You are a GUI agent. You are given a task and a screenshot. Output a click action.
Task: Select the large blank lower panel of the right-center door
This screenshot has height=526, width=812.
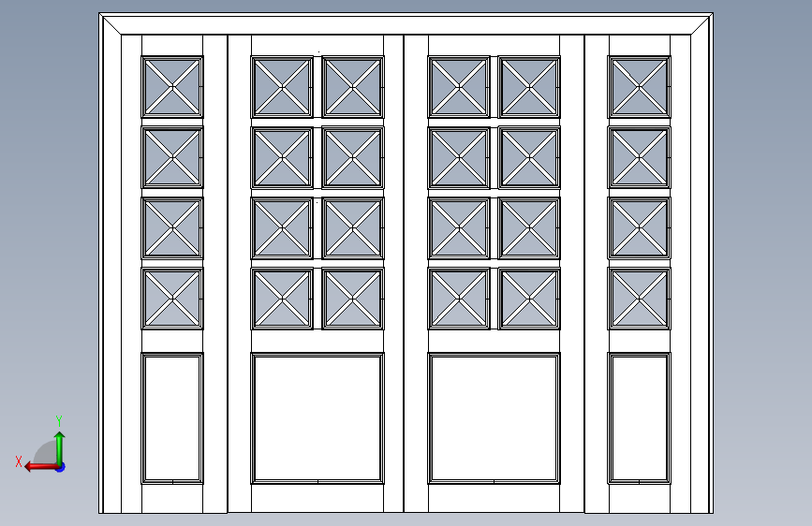click(494, 418)
